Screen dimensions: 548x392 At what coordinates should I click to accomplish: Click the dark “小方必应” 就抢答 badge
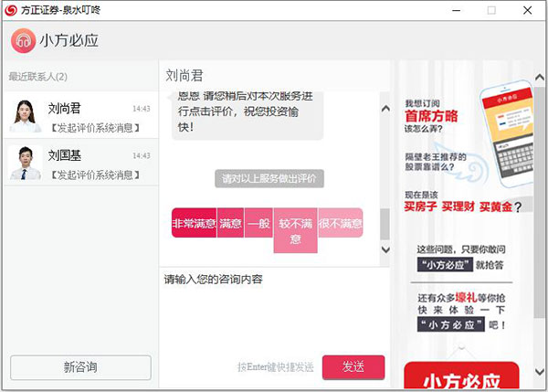click(445, 265)
